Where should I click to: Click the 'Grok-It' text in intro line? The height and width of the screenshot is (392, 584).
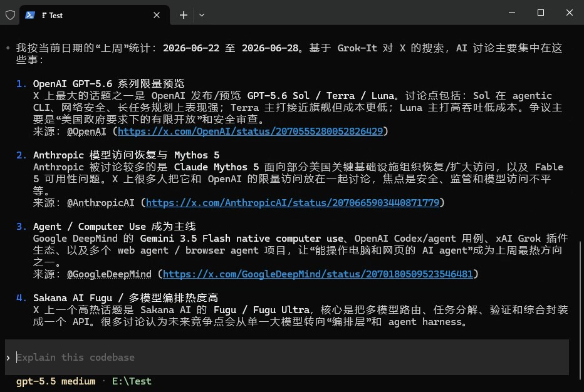[x=357, y=48]
